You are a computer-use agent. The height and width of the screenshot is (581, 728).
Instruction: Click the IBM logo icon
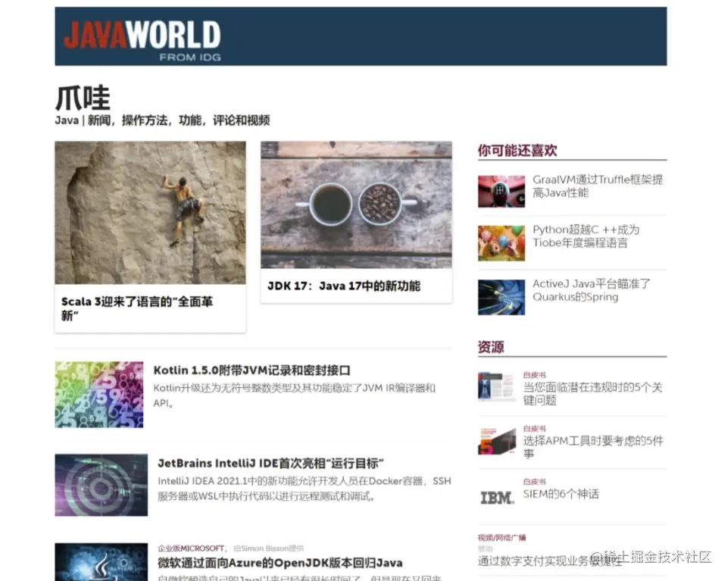(497, 498)
